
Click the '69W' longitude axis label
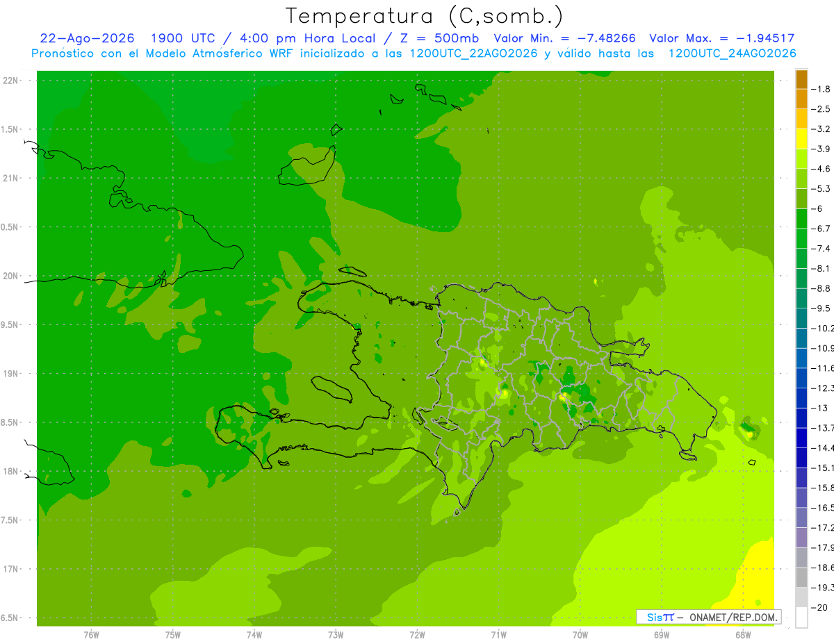pyautogui.click(x=662, y=634)
